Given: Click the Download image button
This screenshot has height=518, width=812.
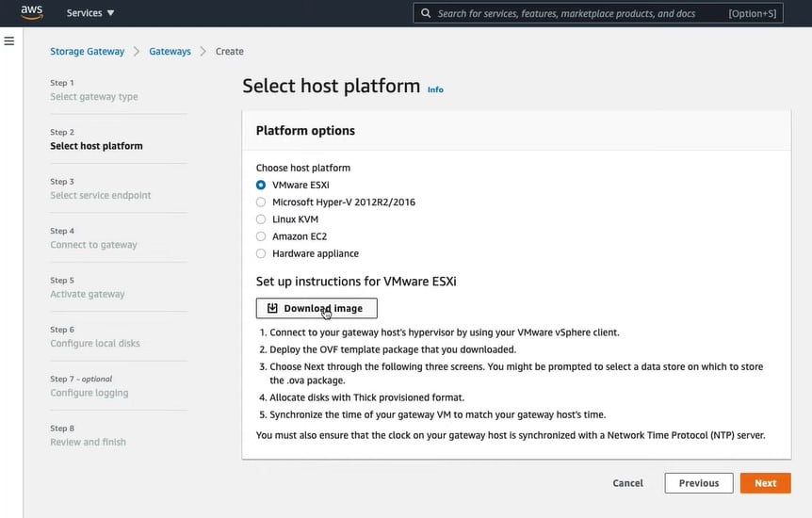Looking at the screenshot, I should [x=317, y=308].
